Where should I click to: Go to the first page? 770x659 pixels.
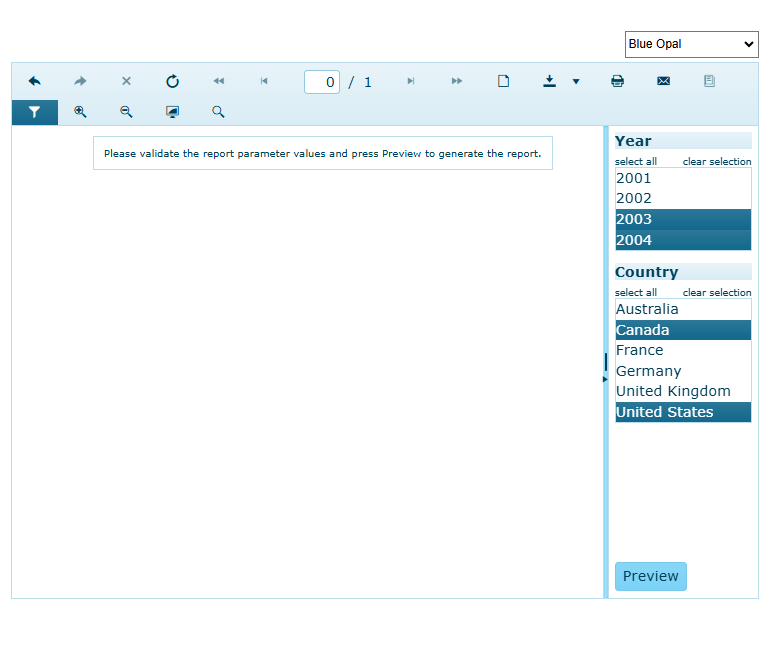click(219, 82)
